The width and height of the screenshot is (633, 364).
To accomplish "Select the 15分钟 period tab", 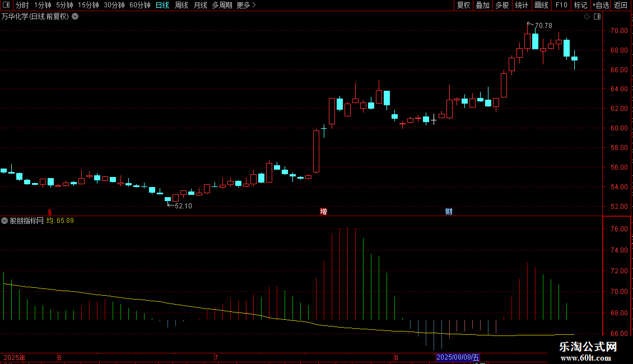I will coord(89,5).
